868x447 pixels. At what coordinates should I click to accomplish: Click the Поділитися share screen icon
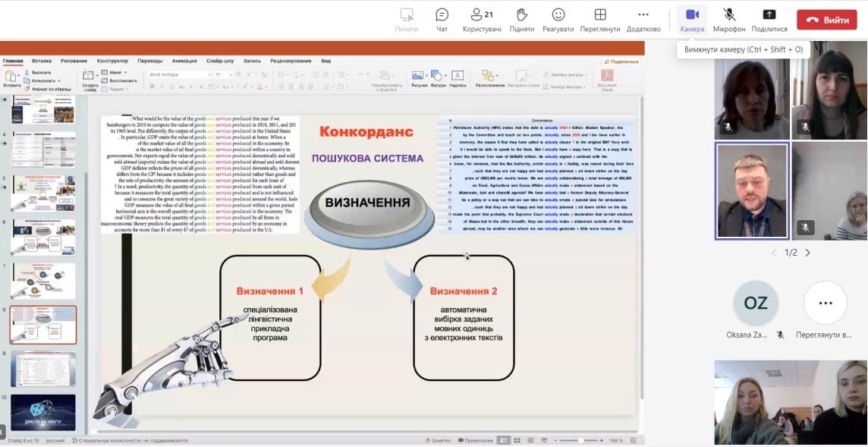[x=769, y=15]
